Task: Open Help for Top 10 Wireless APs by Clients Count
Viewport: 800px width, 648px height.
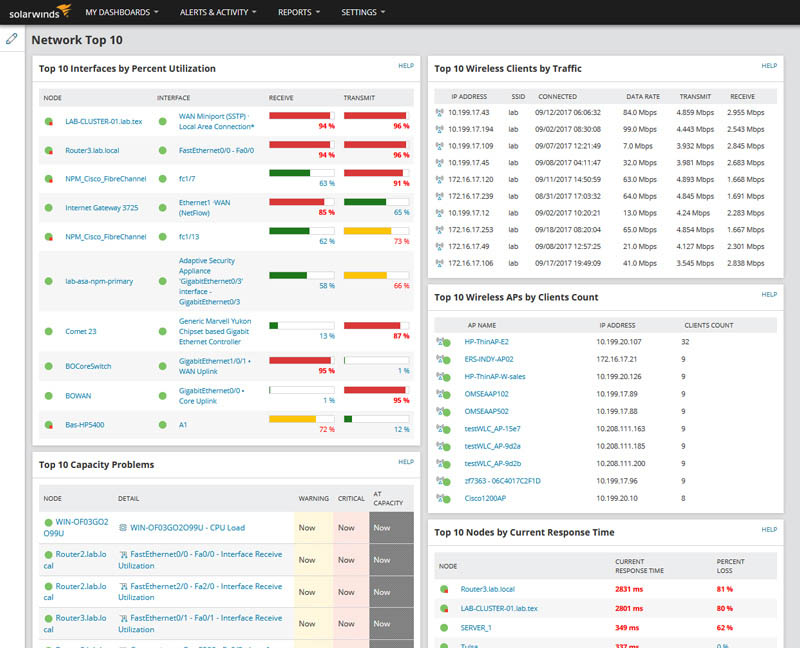Action: coord(769,294)
